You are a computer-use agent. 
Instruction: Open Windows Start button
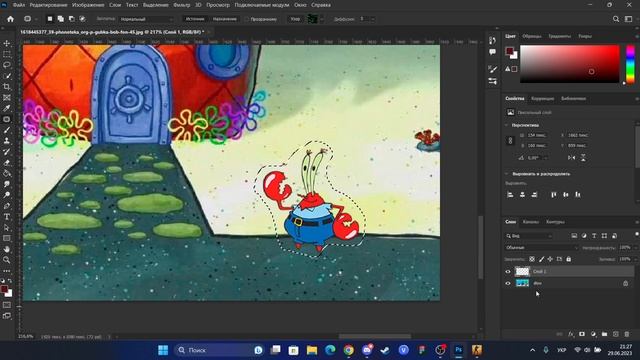[163, 350]
